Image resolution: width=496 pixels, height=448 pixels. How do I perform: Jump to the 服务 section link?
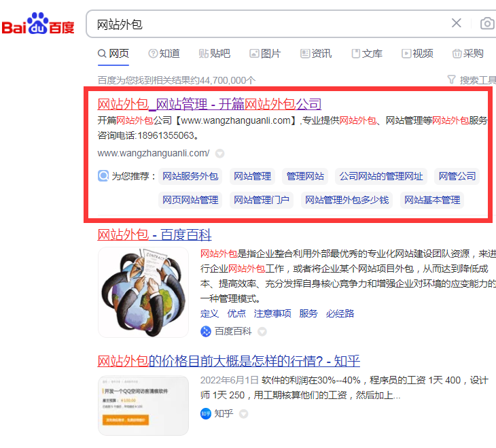308,313
